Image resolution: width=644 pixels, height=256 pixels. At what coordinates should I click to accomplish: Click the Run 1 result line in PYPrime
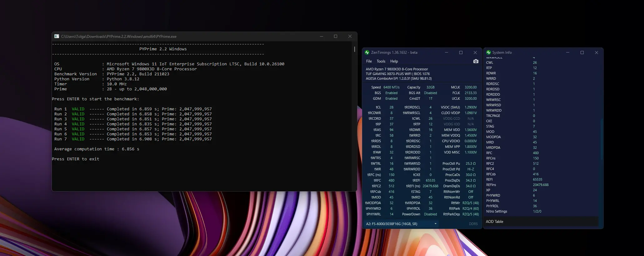coord(133,109)
